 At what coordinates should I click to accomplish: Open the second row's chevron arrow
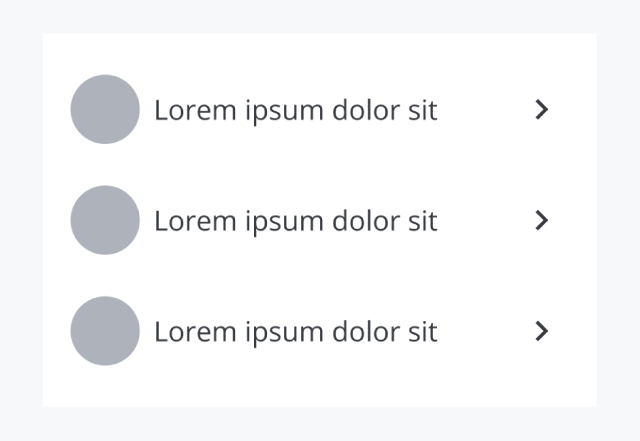click(x=542, y=220)
